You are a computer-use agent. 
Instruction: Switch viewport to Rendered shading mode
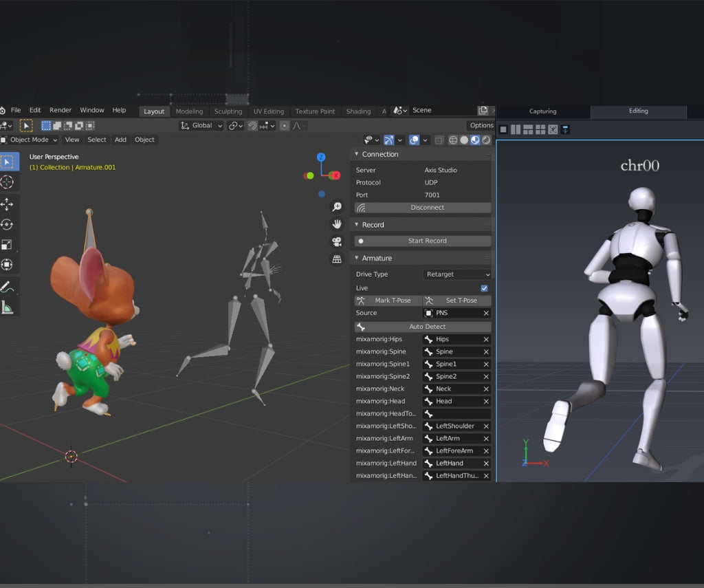coord(486,140)
